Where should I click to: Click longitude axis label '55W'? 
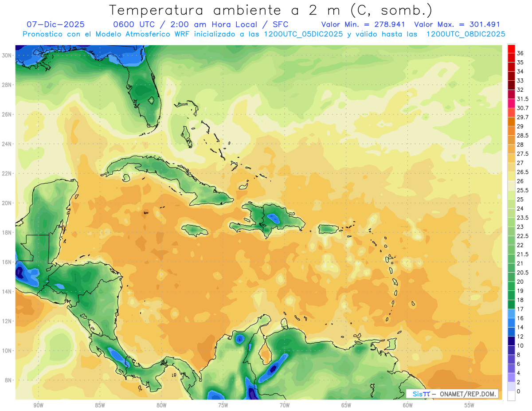pos(469,405)
